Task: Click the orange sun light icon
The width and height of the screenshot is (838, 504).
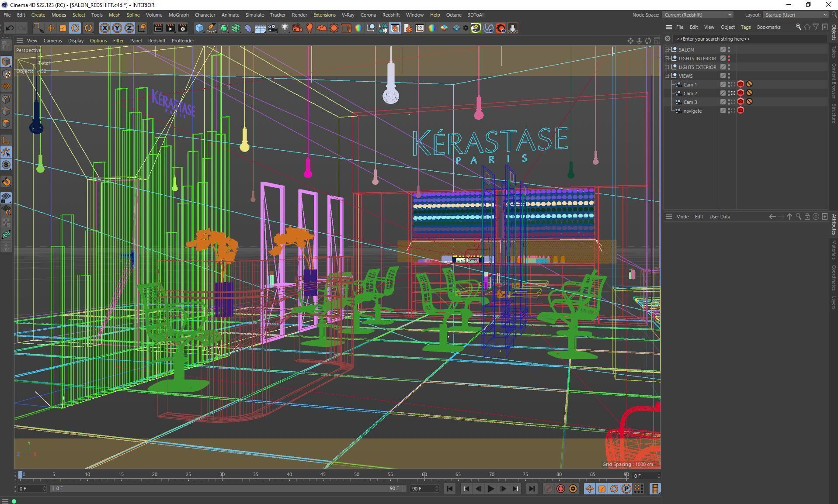Action: tap(334, 28)
